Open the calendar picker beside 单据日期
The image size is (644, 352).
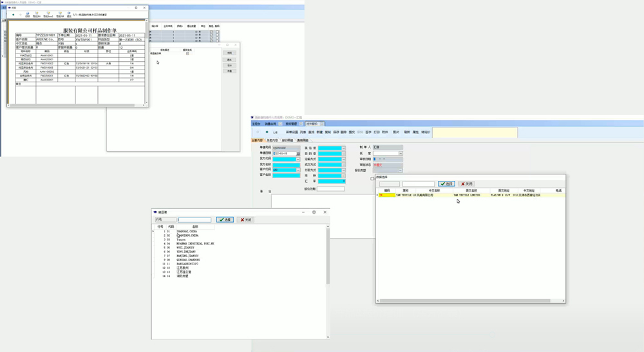[298, 153]
